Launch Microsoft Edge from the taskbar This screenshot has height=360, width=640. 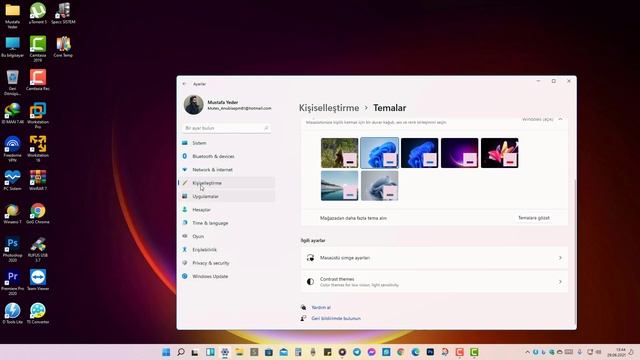click(416, 352)
